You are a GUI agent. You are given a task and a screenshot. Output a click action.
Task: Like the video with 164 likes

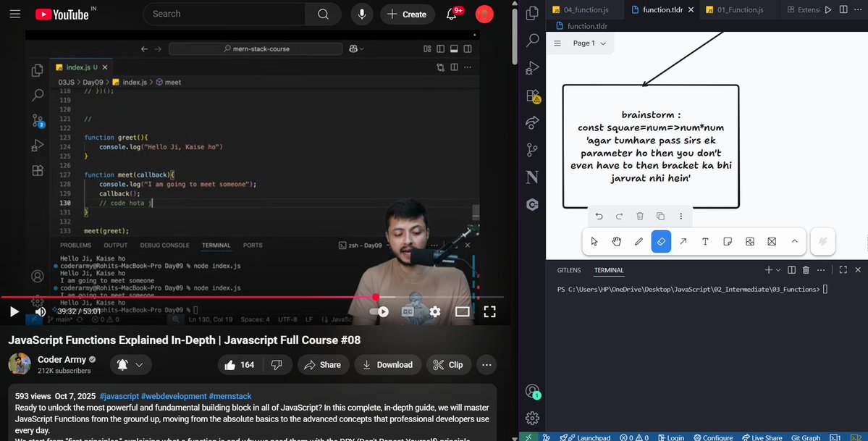point(240,364)
